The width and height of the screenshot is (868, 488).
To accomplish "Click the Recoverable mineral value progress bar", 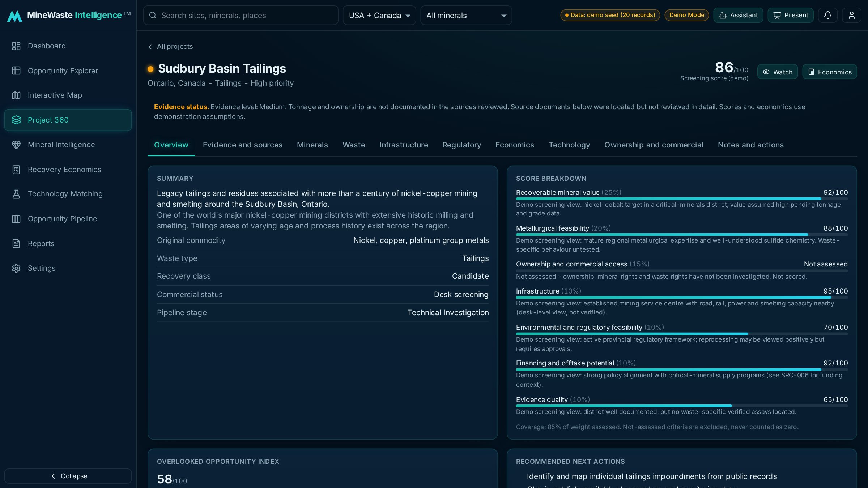I will [682, 199].
